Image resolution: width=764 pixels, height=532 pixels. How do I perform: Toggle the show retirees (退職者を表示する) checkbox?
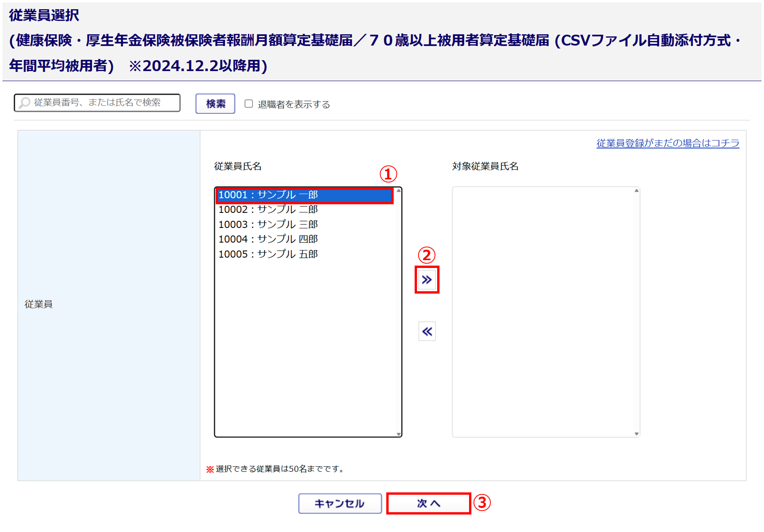click(249, 104)
